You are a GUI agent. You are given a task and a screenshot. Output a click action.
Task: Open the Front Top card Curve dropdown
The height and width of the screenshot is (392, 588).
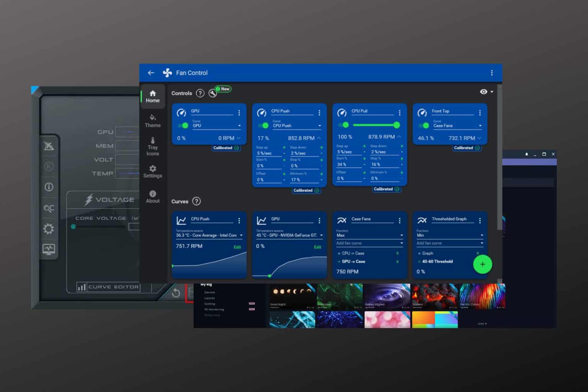coord(457,126)
